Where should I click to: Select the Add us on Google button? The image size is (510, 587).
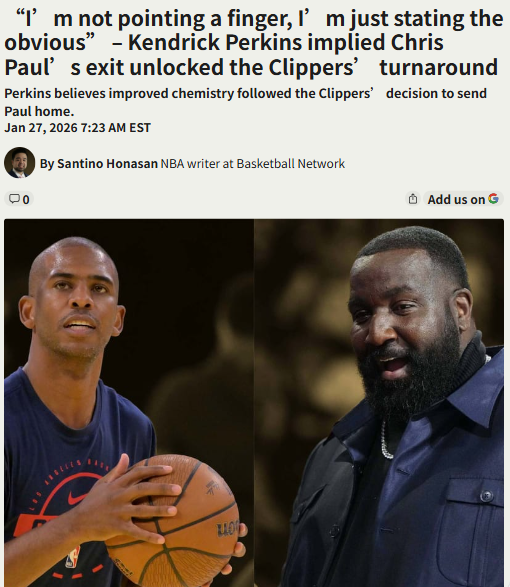coord(463,199)
